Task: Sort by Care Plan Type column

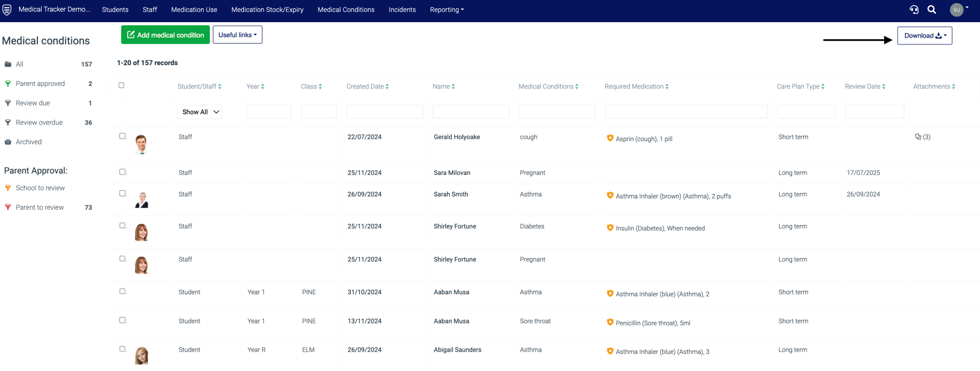Action: point(823,87)
